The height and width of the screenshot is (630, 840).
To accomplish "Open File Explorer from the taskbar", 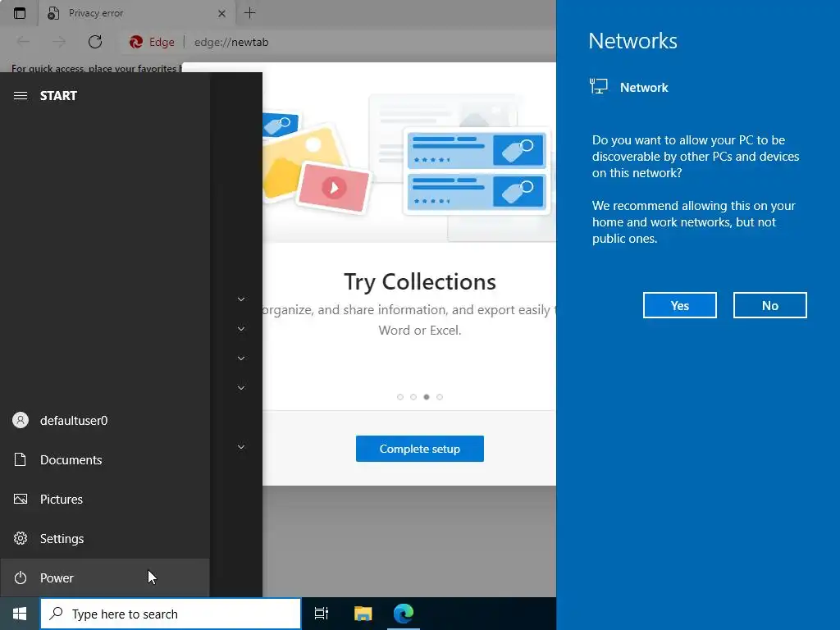I will point(363,614).
